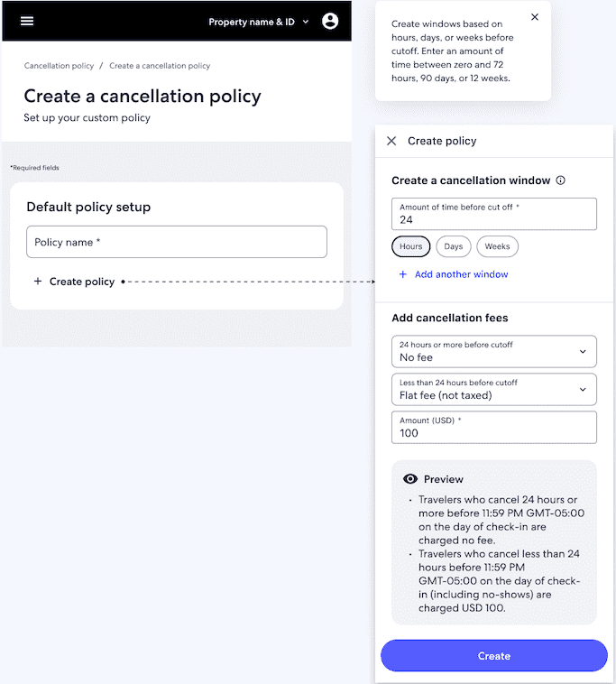616x684 pixels.
Task: Click the Policy name input field
Action: pyautogui.click(x=177, y=243)
